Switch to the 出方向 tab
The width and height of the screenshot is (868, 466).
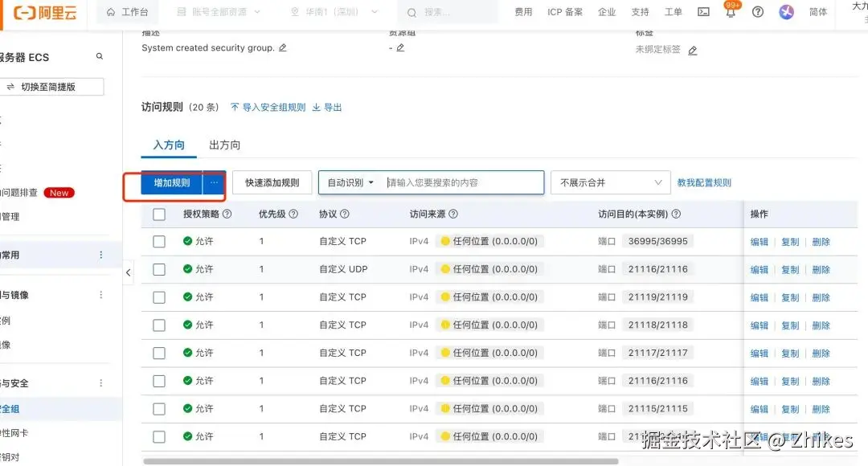coord(224,145)
